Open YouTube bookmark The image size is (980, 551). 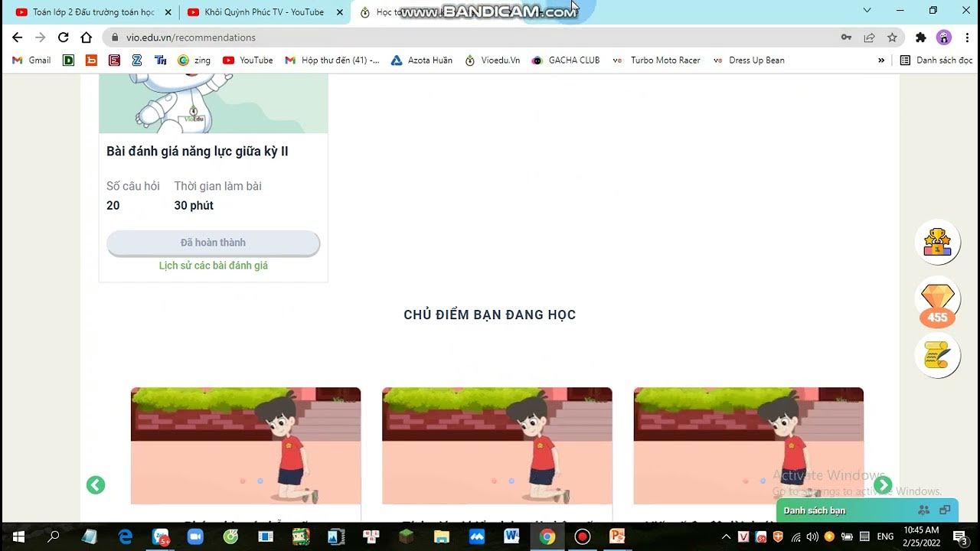tap(247, 60)
